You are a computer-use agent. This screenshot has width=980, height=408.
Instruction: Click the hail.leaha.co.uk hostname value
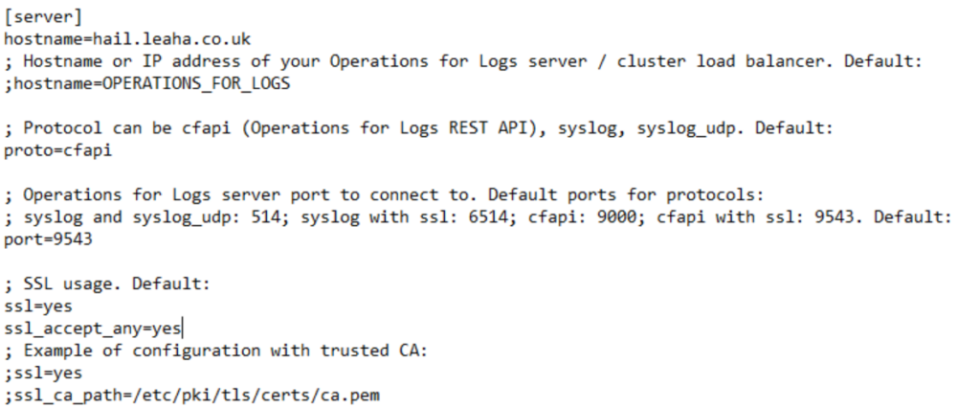coord(172,39)
